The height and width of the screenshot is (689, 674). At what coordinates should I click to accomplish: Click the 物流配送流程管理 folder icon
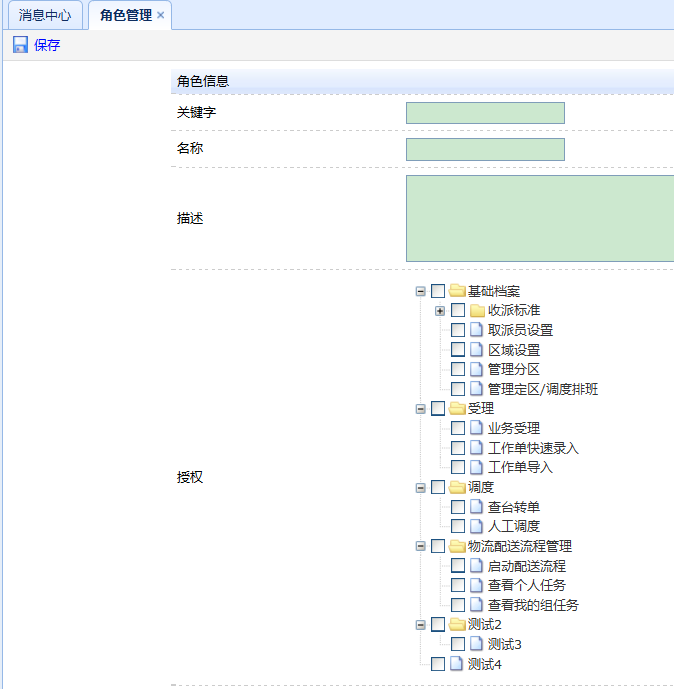coord(457,546)
